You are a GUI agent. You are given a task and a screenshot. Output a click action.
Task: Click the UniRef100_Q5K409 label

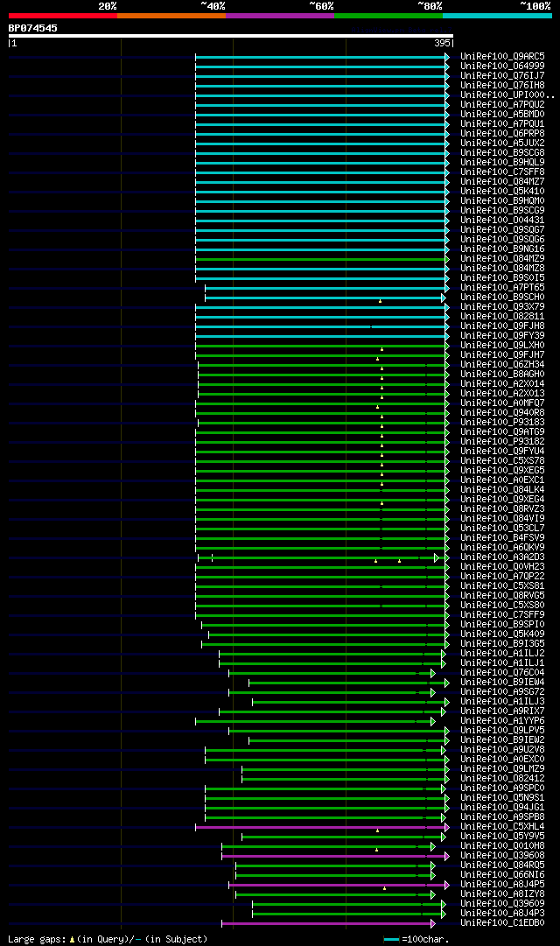pyautogui.click(x=502, y=634)
